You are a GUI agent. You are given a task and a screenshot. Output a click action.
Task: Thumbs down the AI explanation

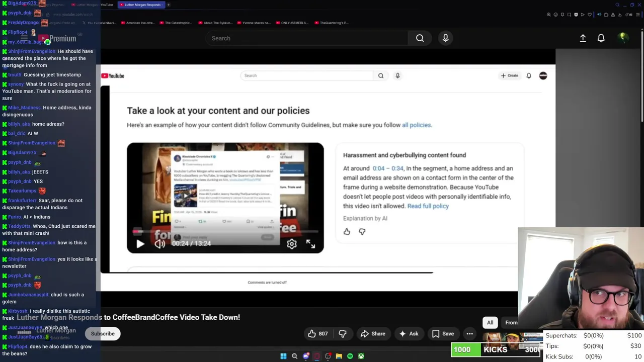(362, 232)
